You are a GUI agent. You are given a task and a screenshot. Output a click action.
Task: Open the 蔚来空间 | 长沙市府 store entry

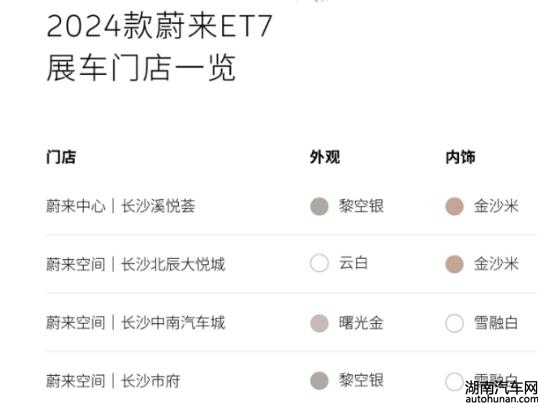click(113, 381)
